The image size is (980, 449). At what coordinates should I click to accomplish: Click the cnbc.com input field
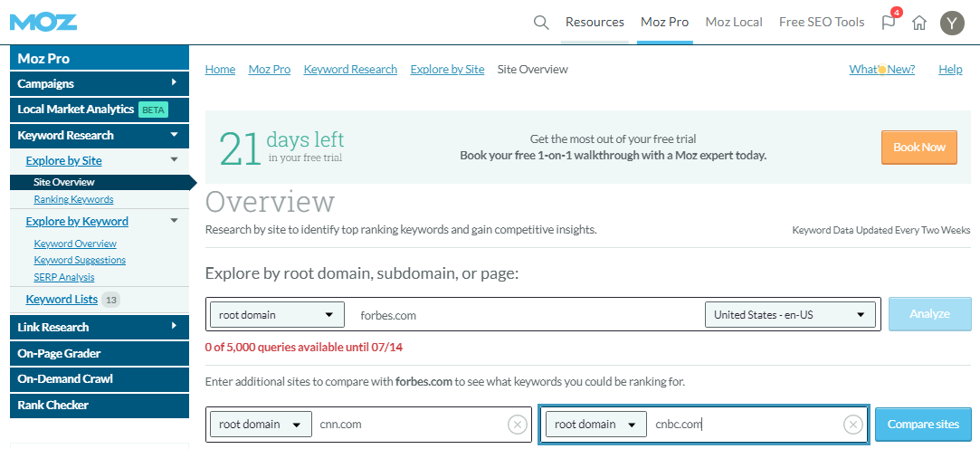pyautogui.click(x=747, y=425)
